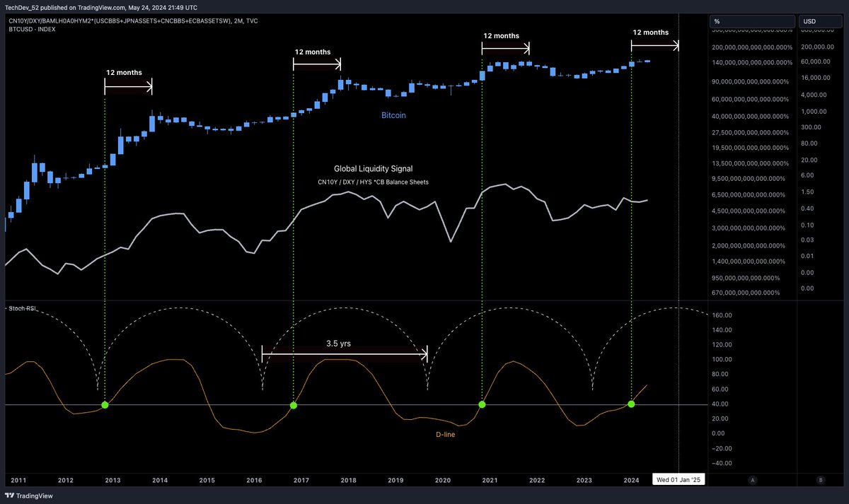Click the 200,000,000,000,000.000% scale value
Image resolution: width=849 pixels, height=504 pixels.
(751, 47)
